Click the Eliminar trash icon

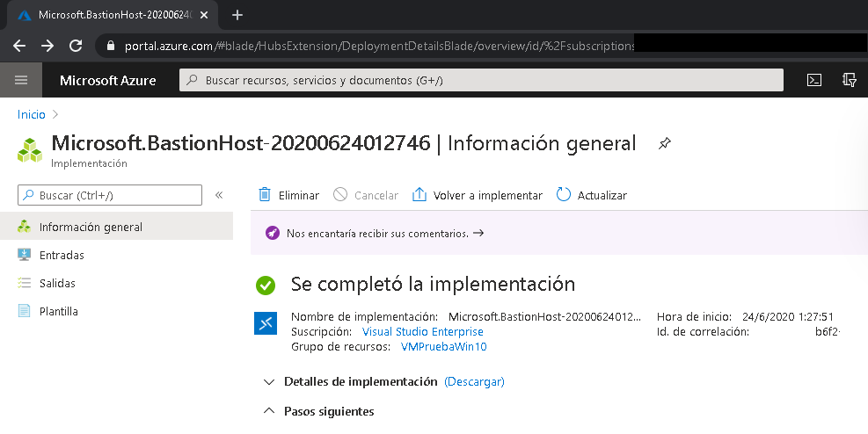click(265, 195)
